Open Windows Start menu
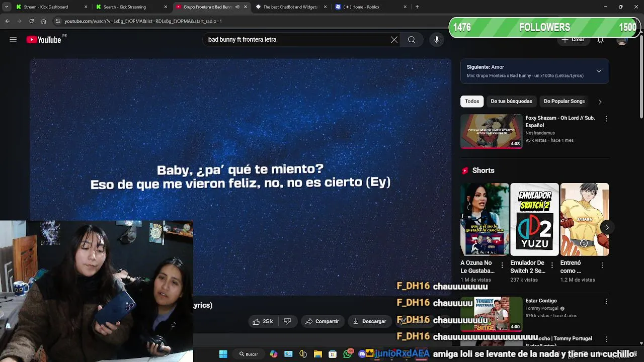The width and height of the screenshot is (644, 362). pos(223,354)
